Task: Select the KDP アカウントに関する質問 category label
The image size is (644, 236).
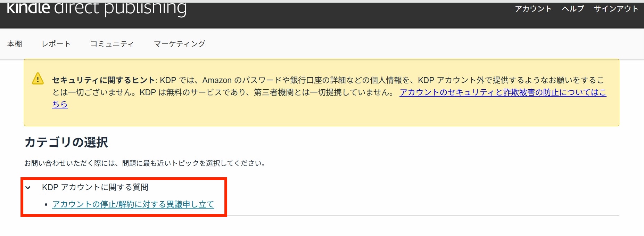Action: coord(95,187)
